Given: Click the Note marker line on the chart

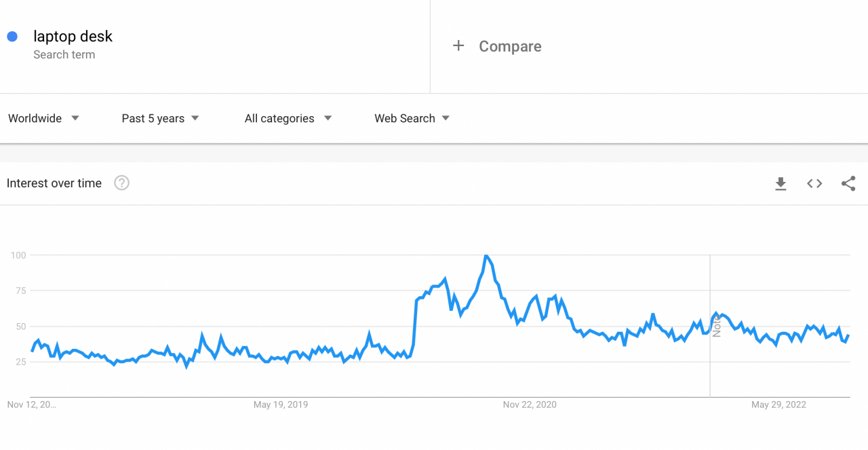Looking at the screenshot, I should click(x=710, y=326).
